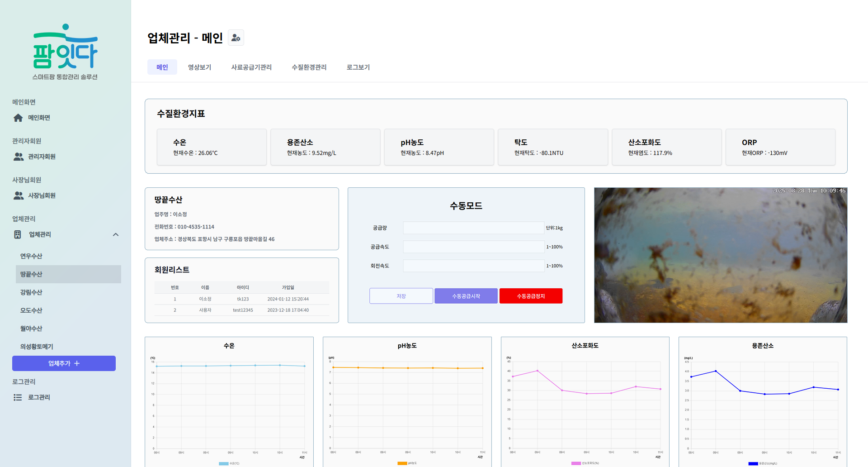
Task: Click the people icon beside 사장님회원
Action: 19,195
